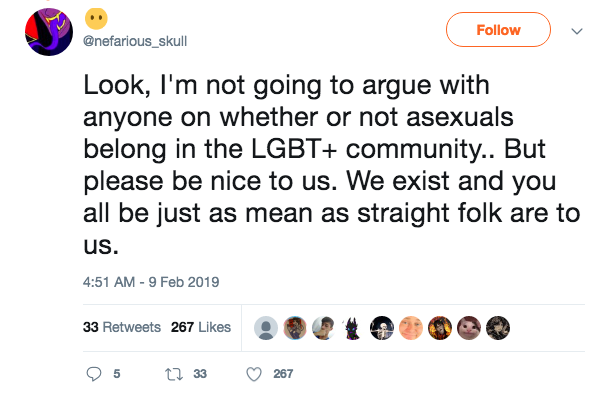
Task: Click the reply speech bubble icon
Action: point(94,374)
